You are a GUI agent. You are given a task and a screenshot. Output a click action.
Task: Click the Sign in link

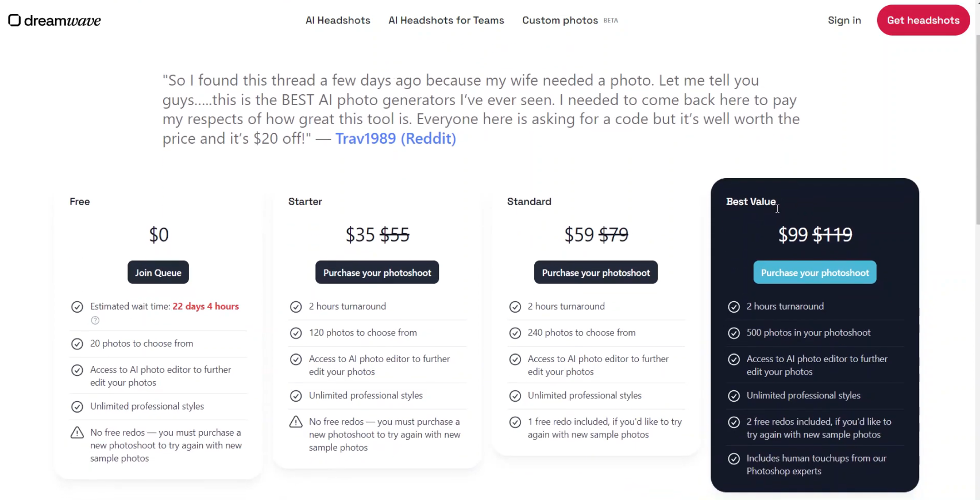[x=844, y=21]
